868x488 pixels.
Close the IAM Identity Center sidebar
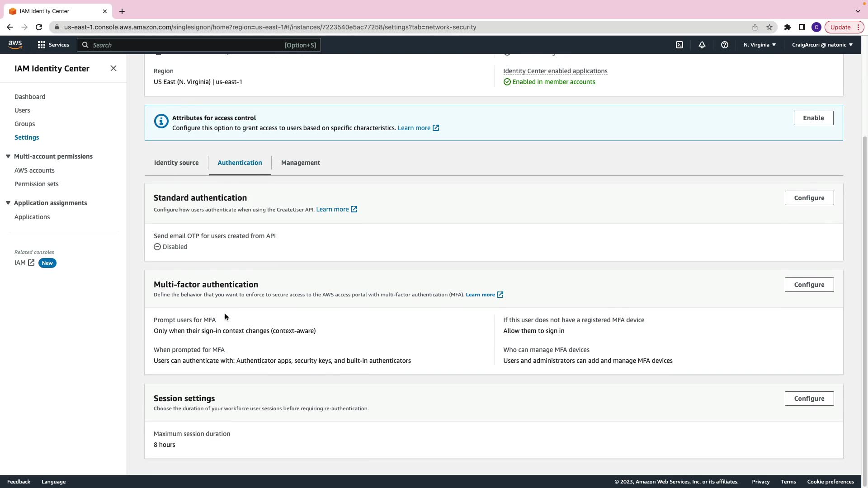pos(113,68)
